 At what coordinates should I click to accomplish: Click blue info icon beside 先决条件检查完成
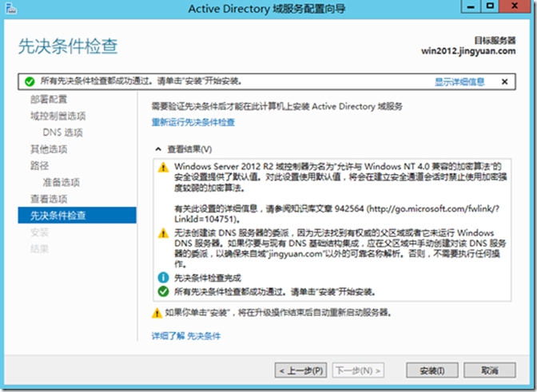pos(163,277)
